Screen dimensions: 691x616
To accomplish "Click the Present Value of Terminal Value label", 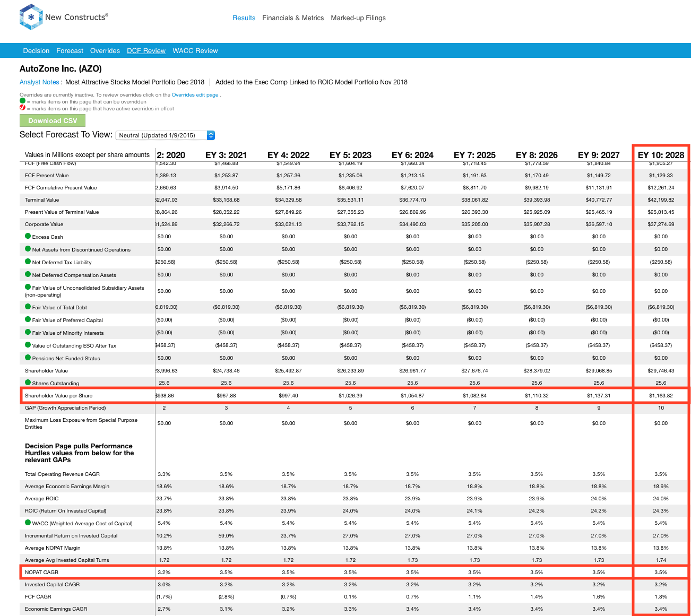I will [x=62, y=212].
